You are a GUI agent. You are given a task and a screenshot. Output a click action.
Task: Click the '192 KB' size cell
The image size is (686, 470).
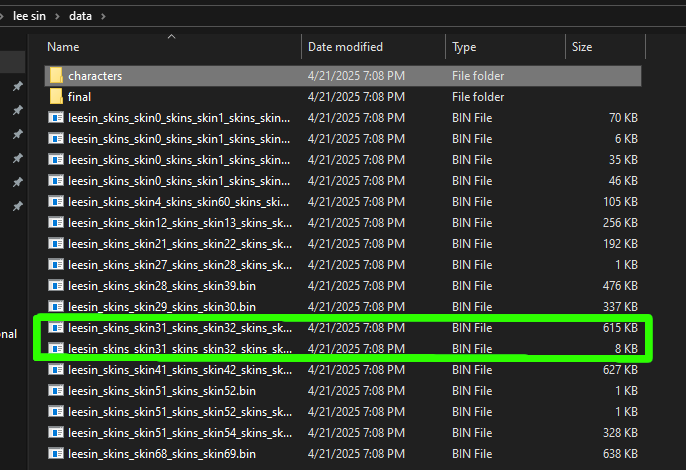620,244
